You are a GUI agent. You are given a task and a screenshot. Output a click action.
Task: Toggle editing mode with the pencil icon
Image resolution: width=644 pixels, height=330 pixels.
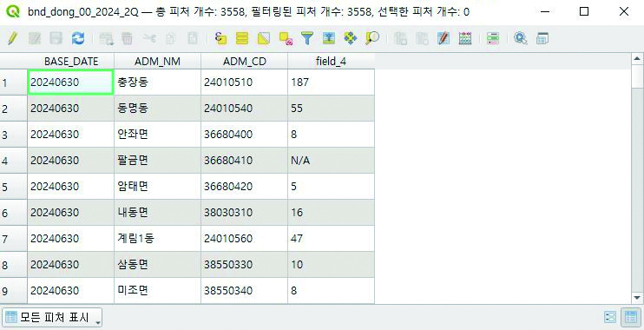(x=12, y=38)
